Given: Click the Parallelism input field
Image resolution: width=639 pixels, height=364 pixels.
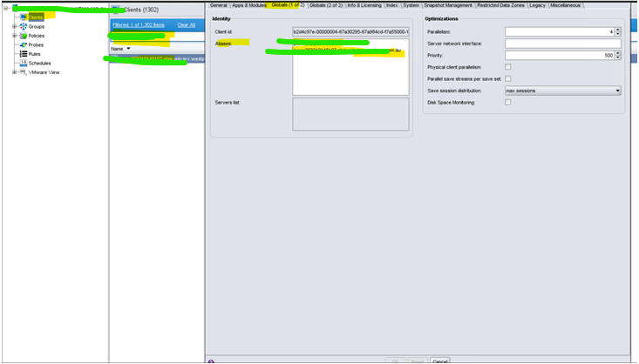Looking at the screenshot, I should pyautogui.click(x=560, y=31).
